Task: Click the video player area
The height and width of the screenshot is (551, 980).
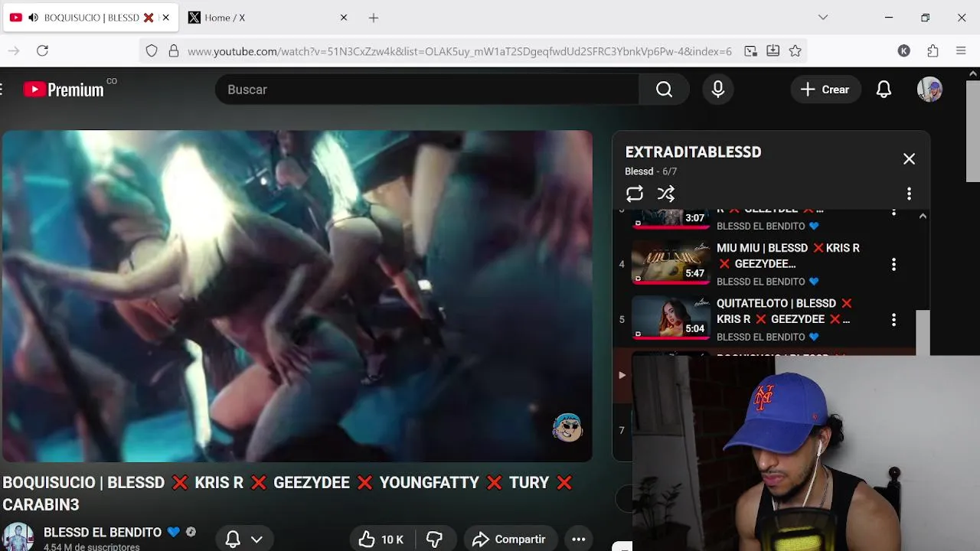Action: click(x=297, y=296)
